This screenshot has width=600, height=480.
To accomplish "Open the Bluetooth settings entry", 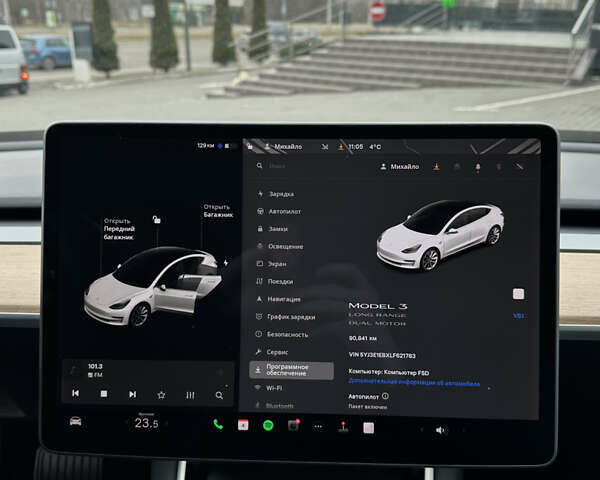I will [x=274, y=405].
